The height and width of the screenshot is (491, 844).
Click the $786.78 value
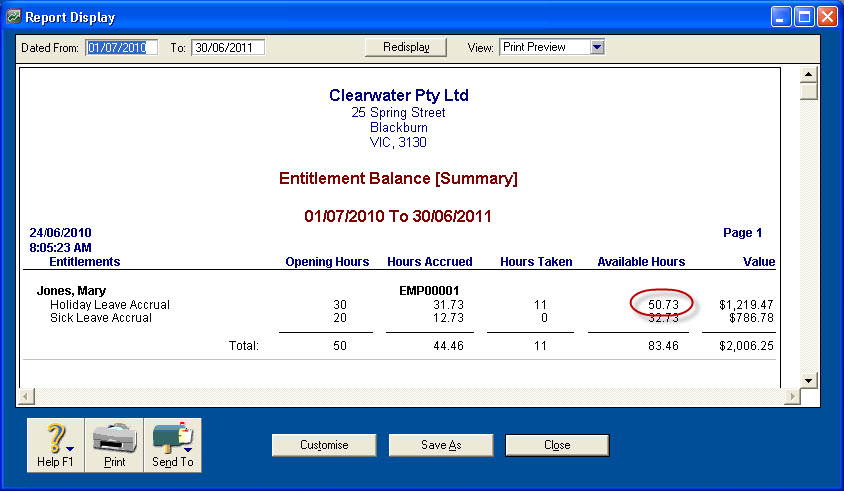click(751, 318)
